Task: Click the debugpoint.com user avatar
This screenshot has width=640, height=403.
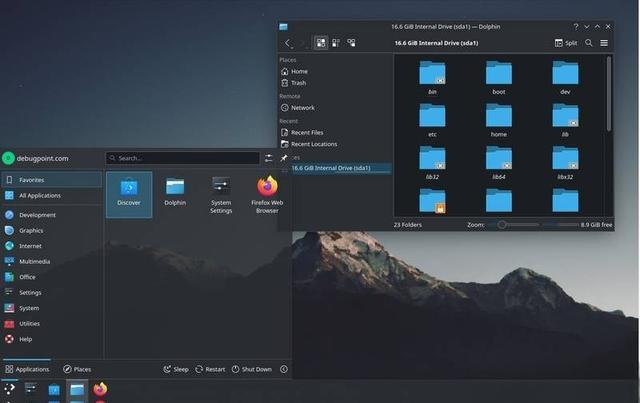Action: pos(8,158)
